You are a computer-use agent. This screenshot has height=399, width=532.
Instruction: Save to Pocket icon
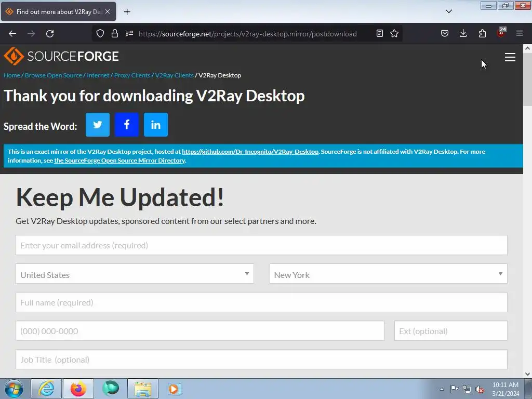(x=445, y=33)
